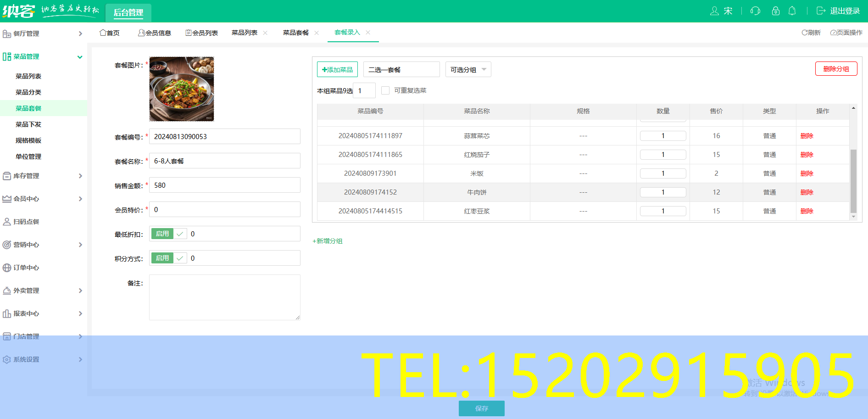
Task: Open the customer service headset icon
Action: click(755, 11)
